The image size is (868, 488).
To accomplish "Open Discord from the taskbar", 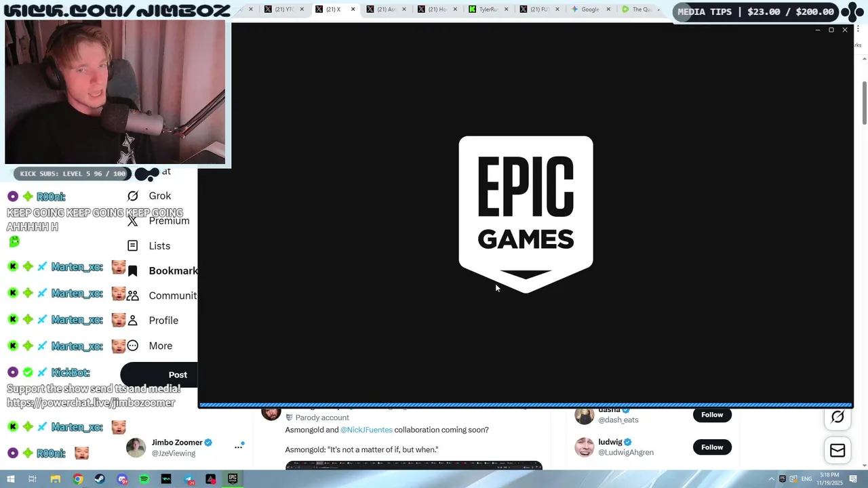I will (122, 479).
